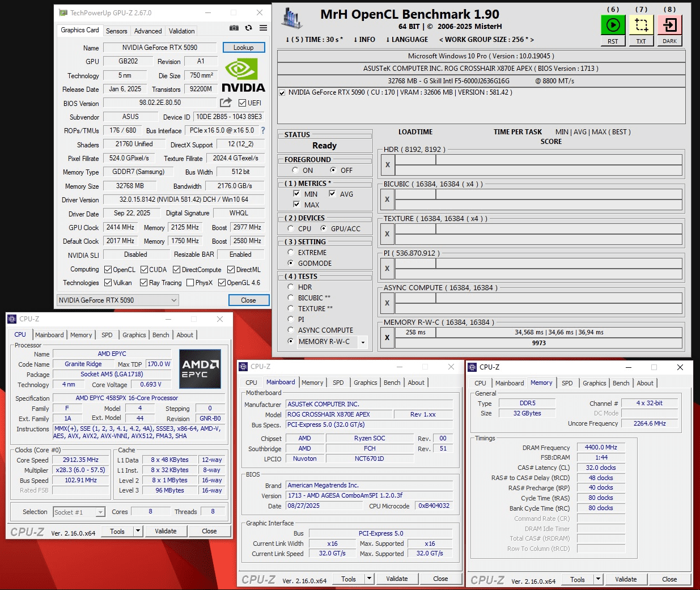
Task: Open the INFO option in benchmark header
Action: point(364,40)
